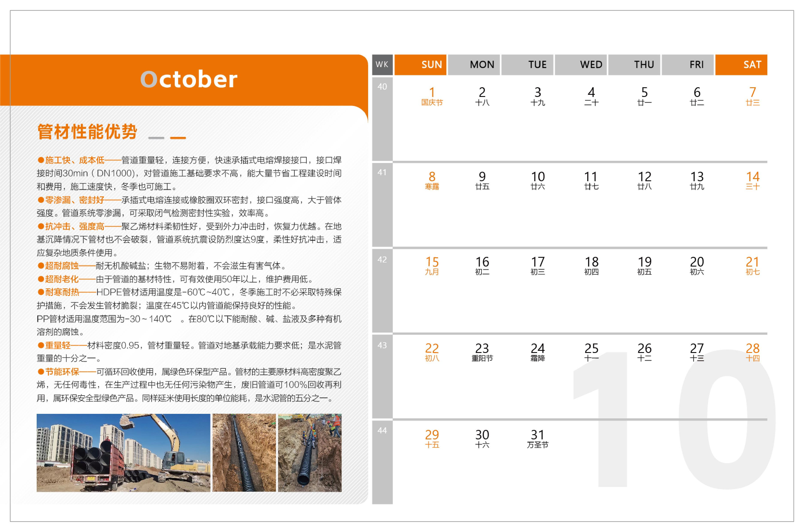Select date 31 万圣节
The height and width of the screenshot is (532, 804).
pyautogui.click(x=537, y=438)
